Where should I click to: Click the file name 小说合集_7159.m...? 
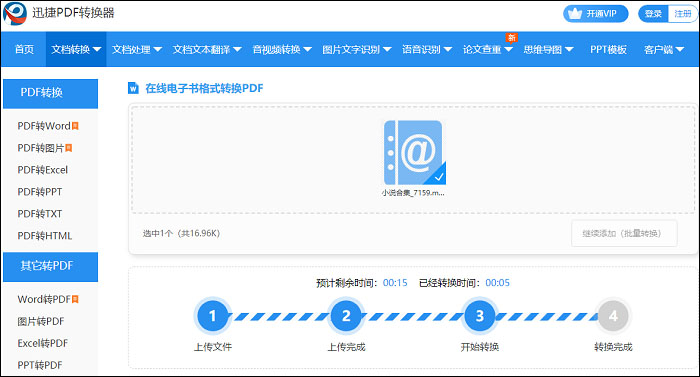tap(413, 193)
